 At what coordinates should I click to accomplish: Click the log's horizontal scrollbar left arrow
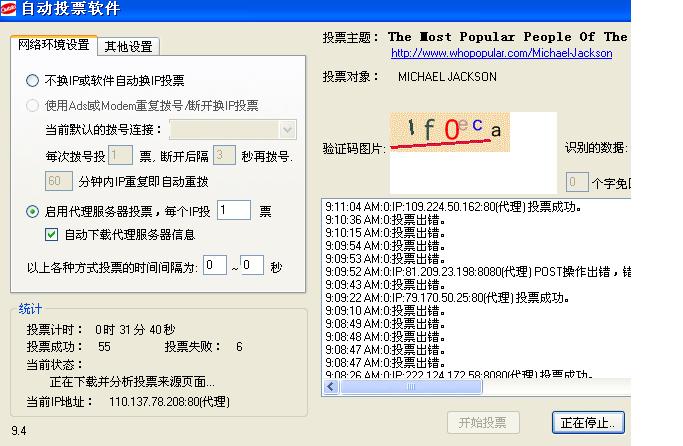coord(329,386)
